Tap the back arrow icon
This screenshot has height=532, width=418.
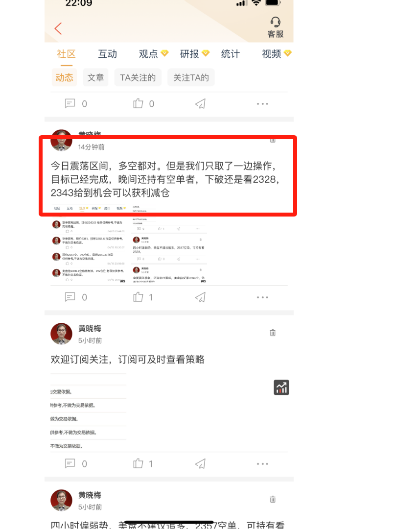(58, 28)
